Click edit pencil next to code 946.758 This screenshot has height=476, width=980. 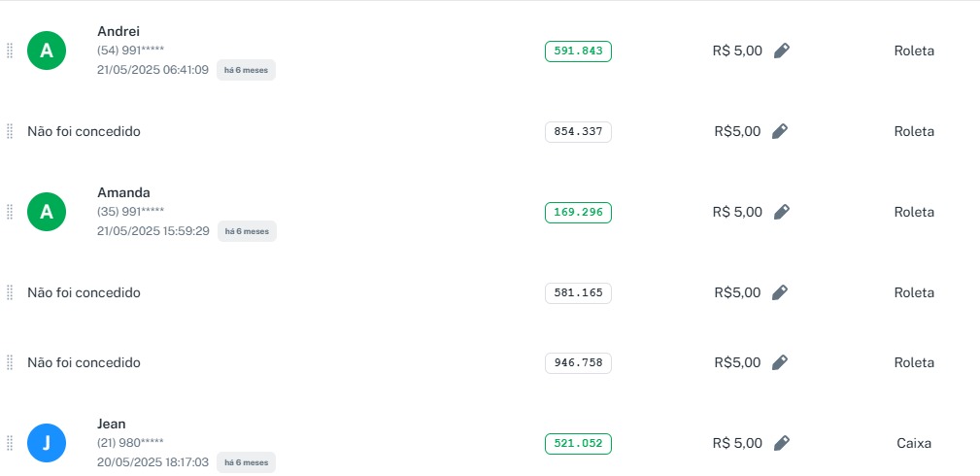point(780,362)
